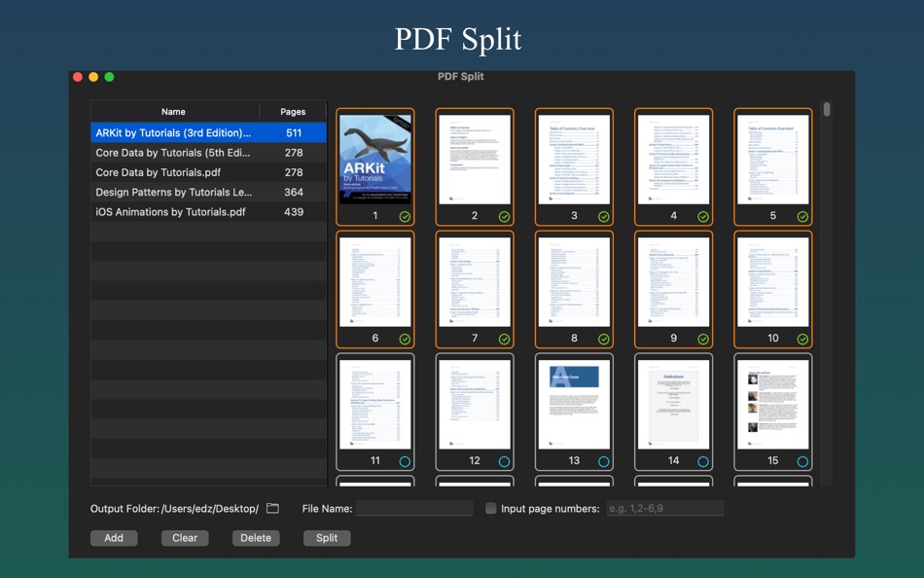The height and width of the screenshot is (578, 924).
Task: Deselect page 1 checkmark circle
Action: pyautogui.click(x=405, y=216)
